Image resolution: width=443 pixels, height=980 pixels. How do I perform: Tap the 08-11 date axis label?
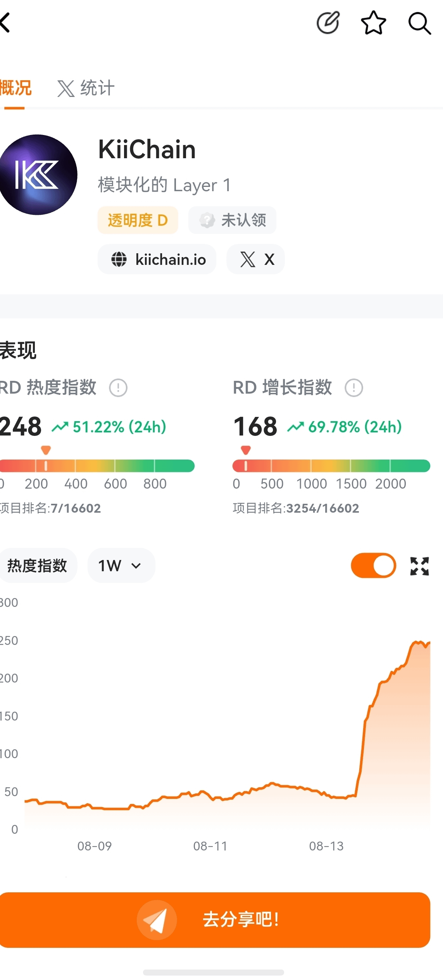pyautogui.click(x=210, y=846)
